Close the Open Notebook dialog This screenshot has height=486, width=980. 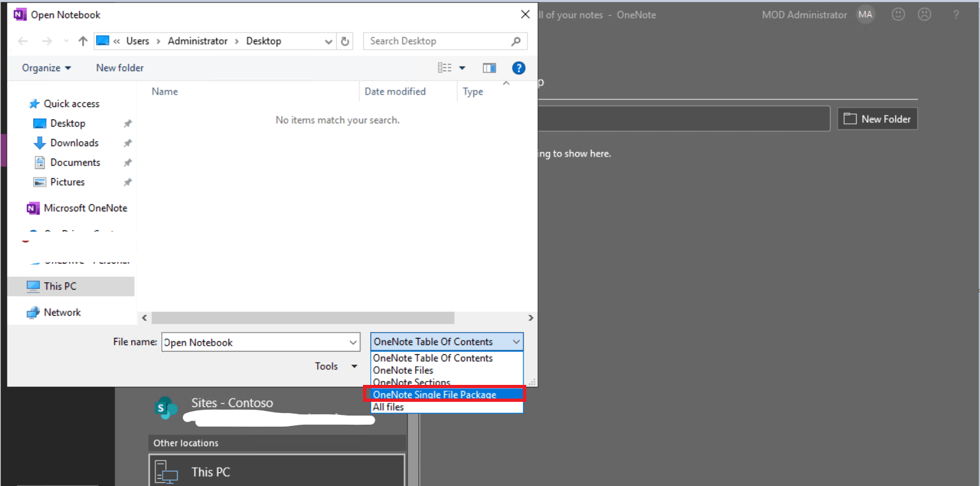coord(525,14)
